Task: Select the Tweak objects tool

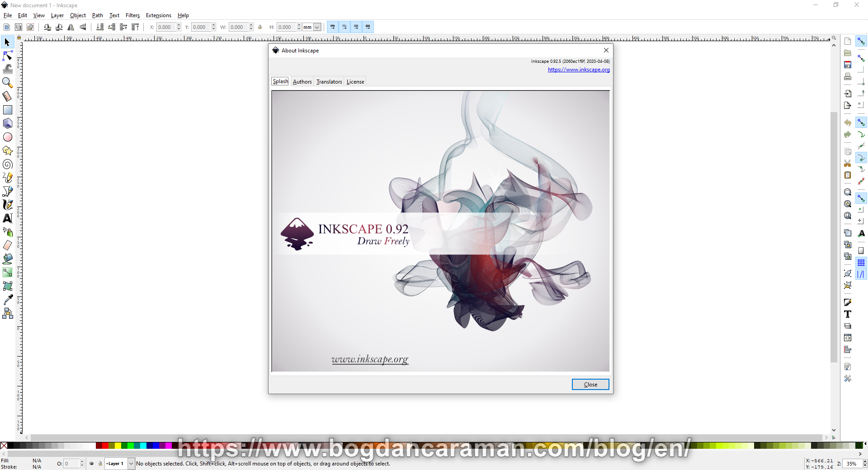Action: click(7, 69)
